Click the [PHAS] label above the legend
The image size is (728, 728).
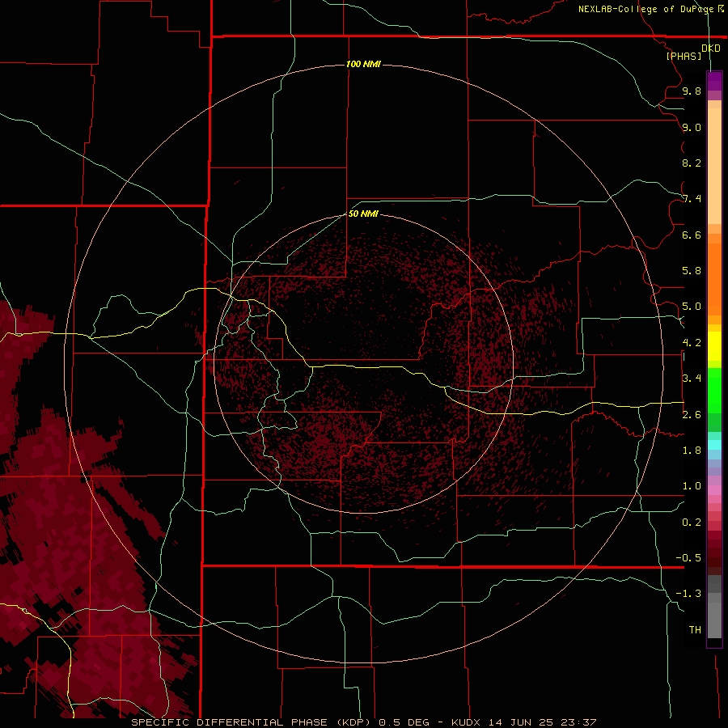[x=684, y=56]
